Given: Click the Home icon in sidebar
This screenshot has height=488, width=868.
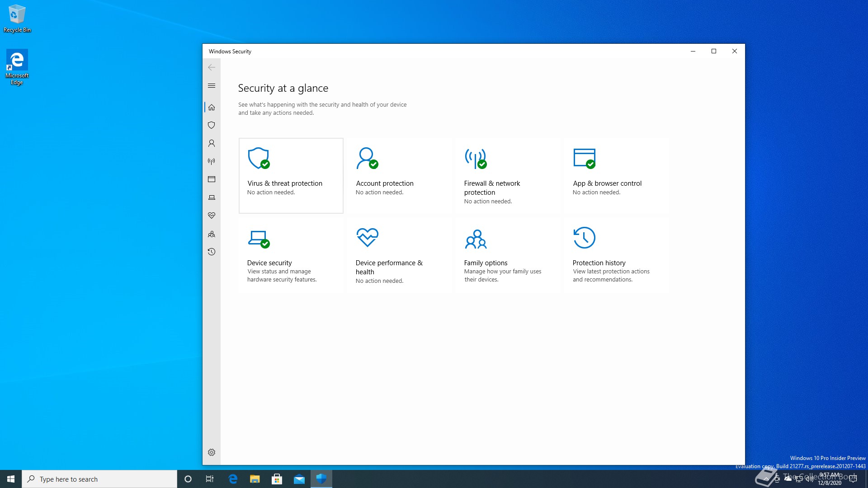Looking at the screenshot, I should (x=211, y=107).
